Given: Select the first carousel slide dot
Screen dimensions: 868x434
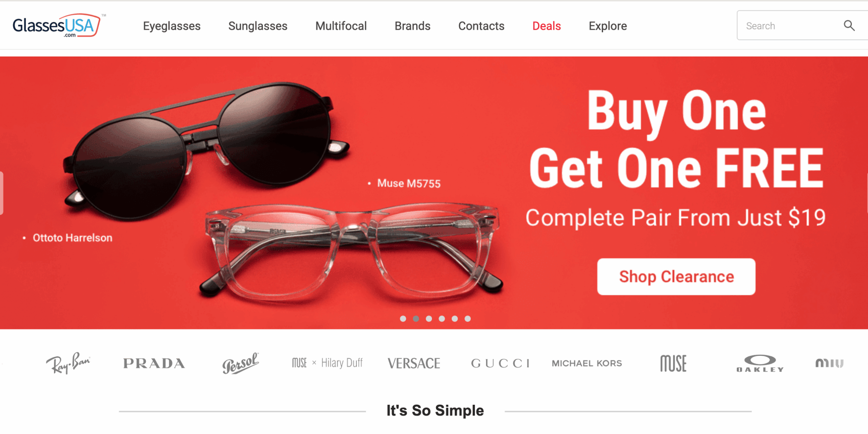Looking at the screenshot, I should click(403, 318).
